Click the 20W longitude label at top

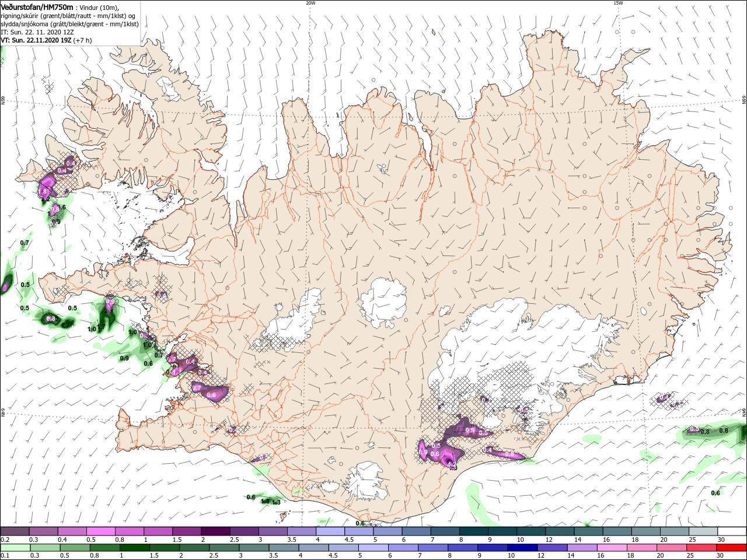pos(310,3)
